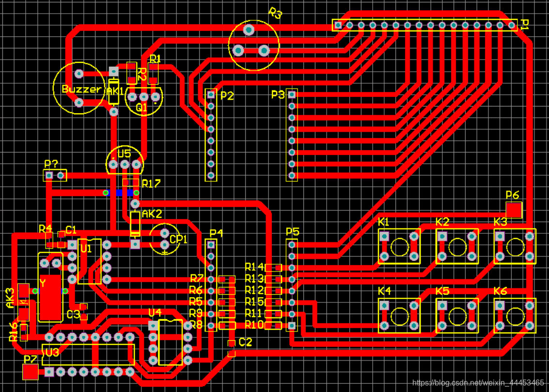Select the C2 capacitor label
This screenshot has width=549, height=392.
click(245, 342)
